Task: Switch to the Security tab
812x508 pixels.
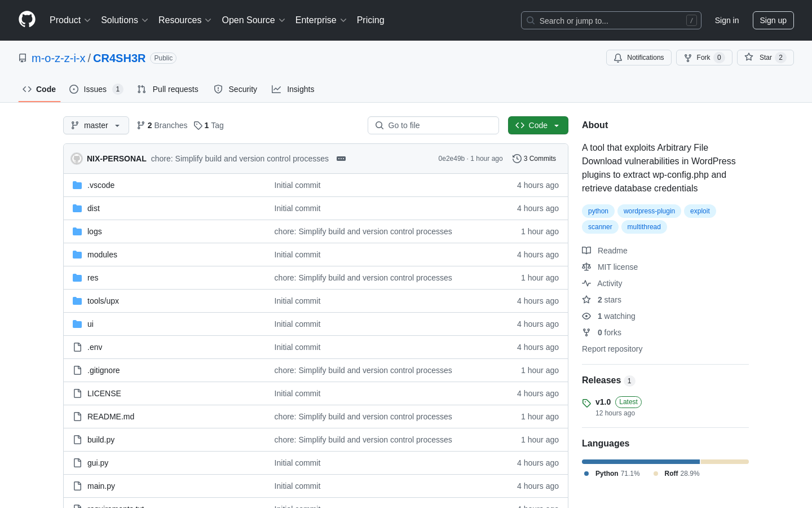Action: point(236,89)
